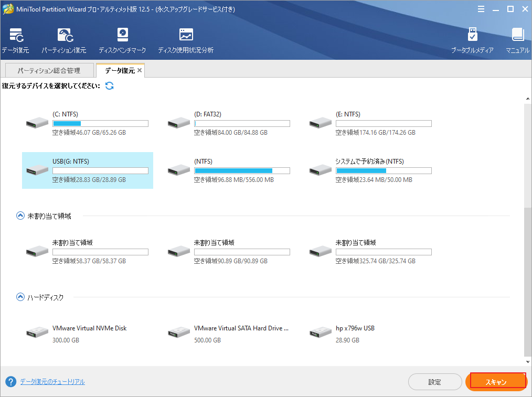Viewport: 532px width, 397px height.
Task: Click the 設定 button
Action: [x=435, y=382]
